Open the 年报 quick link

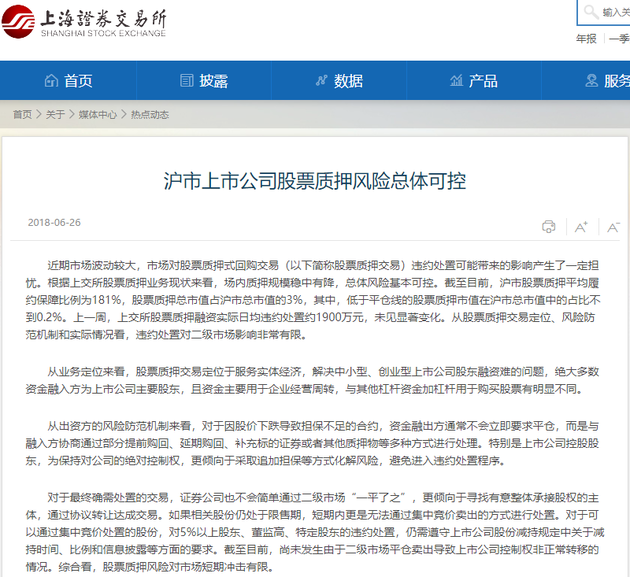(586, 39)
